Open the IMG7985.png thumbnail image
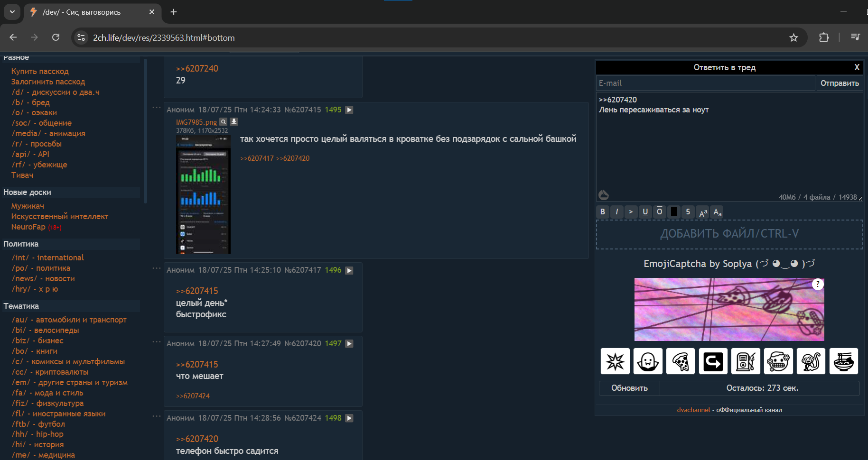Viewport: 868px width, 460px height. (203, 194)
